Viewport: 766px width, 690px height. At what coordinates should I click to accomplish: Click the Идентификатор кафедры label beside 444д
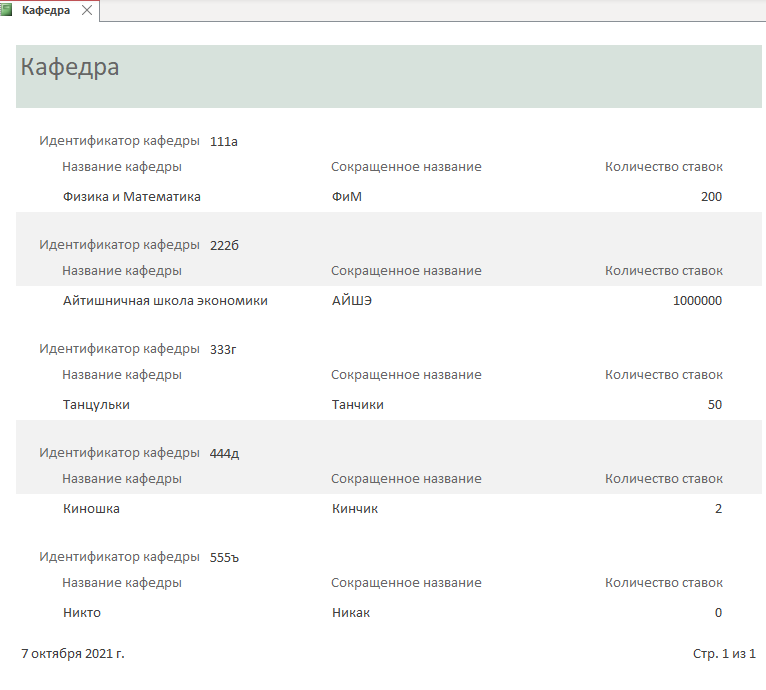[x=120, y=453]
